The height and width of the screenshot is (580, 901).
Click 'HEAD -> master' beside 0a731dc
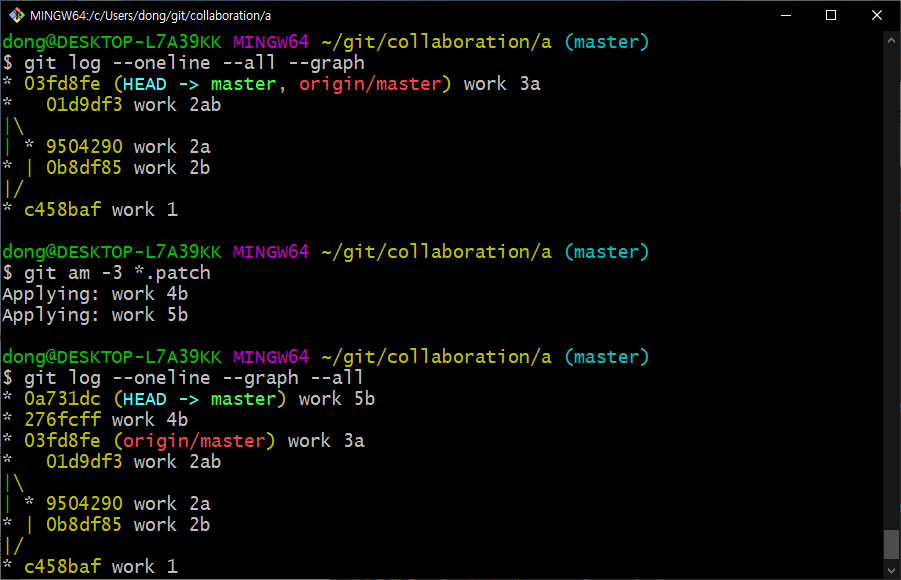pos(199,399)
